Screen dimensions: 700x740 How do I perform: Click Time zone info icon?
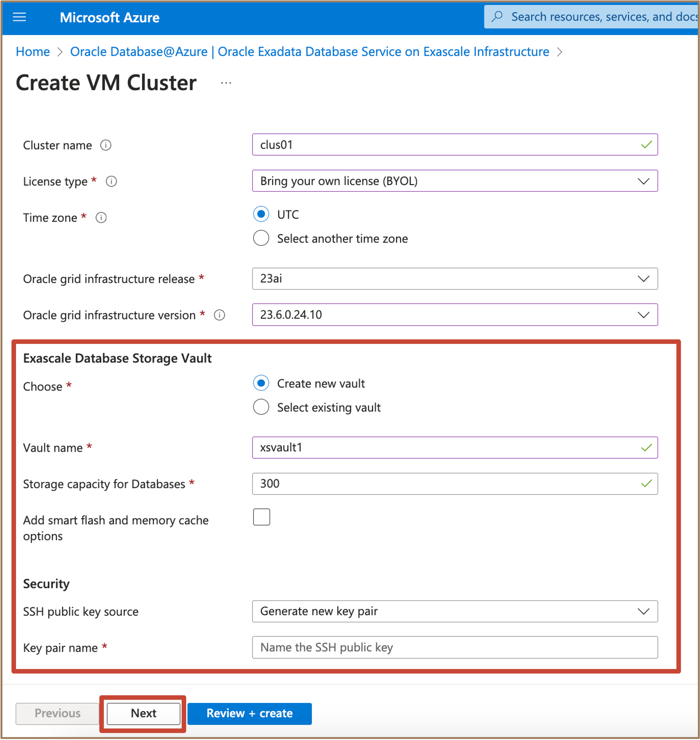(x=101, y=218)
